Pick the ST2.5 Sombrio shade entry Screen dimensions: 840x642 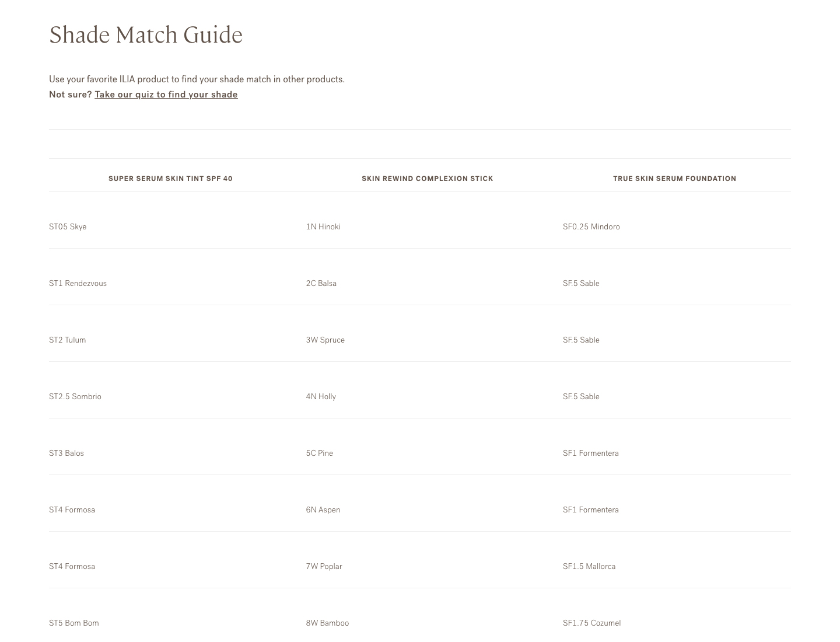coord(75,397)
